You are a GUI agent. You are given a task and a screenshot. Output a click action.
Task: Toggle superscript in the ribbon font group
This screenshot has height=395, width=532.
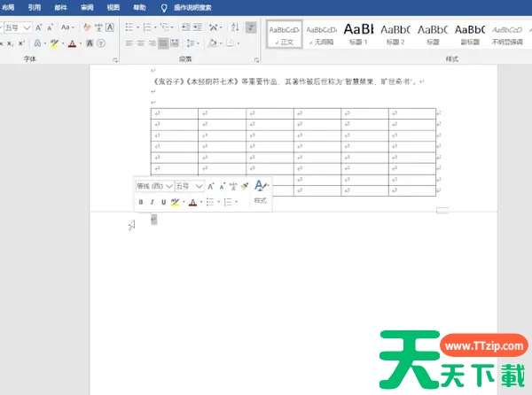[x=21, y=43]
